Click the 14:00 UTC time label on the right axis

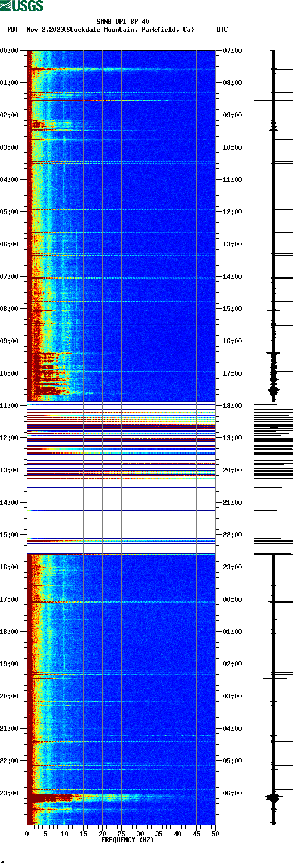(x=232, y=277)
